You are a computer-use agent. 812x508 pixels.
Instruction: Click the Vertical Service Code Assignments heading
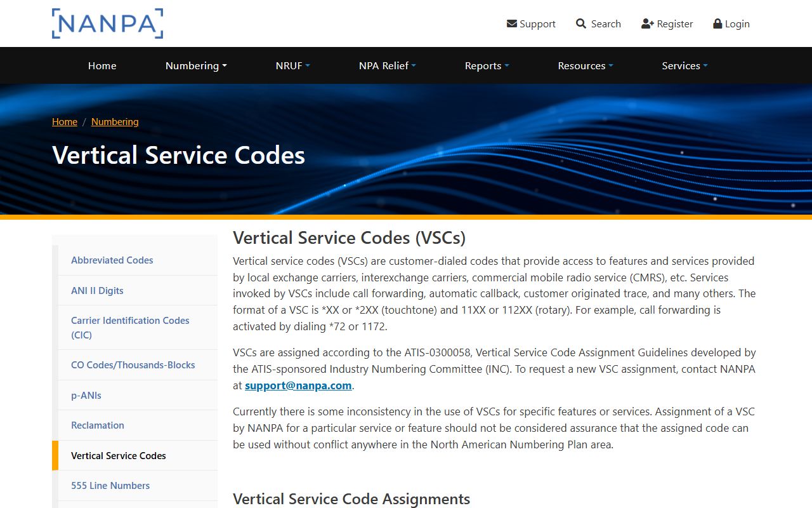pos(351,499)
